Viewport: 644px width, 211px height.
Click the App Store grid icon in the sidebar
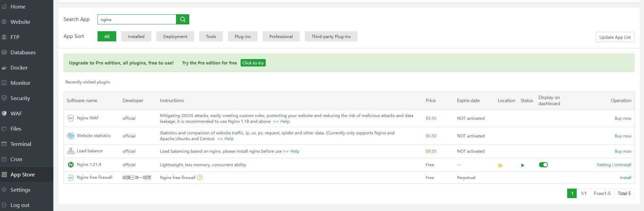[x=4, y=174]
